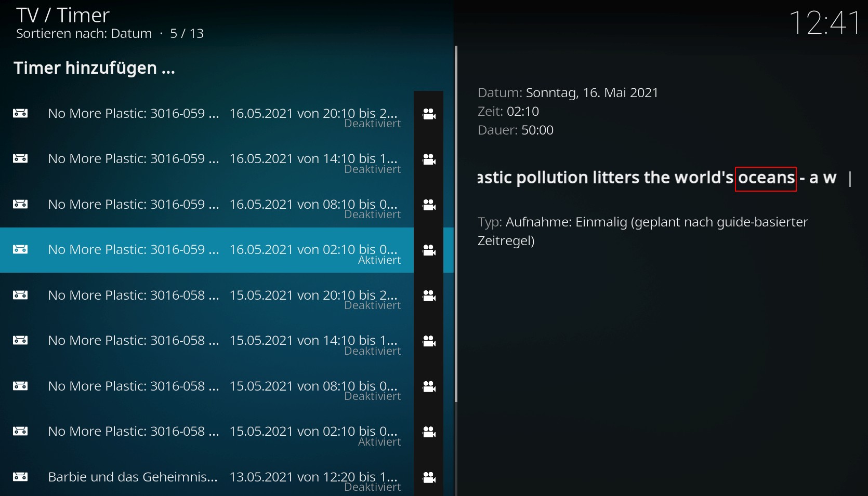Image resolution: width=868 pixels, height=496 pixels.
Task: Click the camera icon for 16.05.2021 08:10 timer
Action: point(429,205)
